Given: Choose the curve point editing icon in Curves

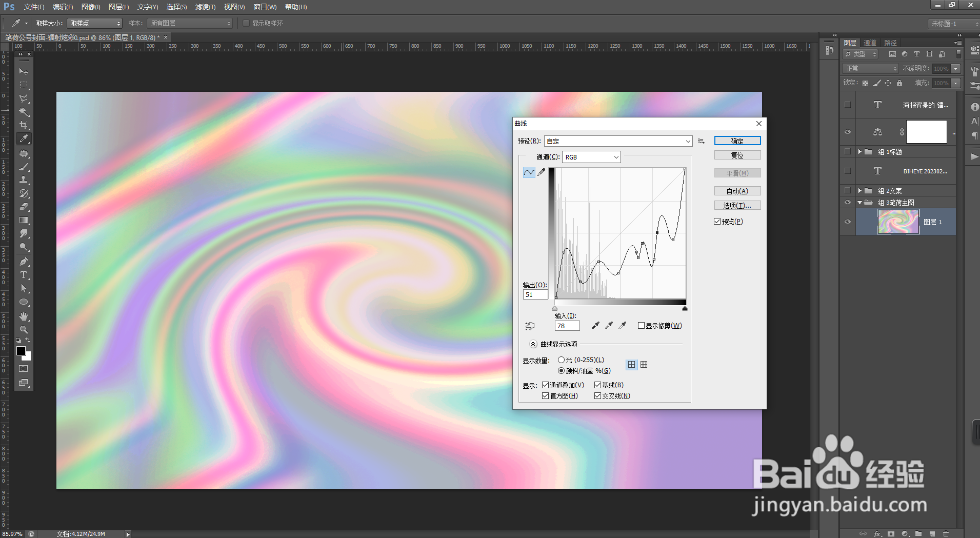Looking at the screenshot, I should (529, 172).
